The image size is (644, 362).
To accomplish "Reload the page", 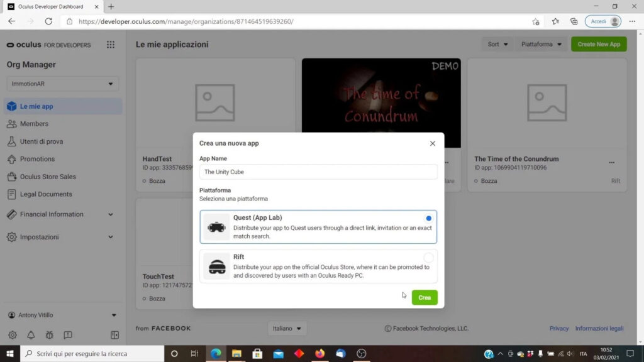I will (x=48, y=21).
